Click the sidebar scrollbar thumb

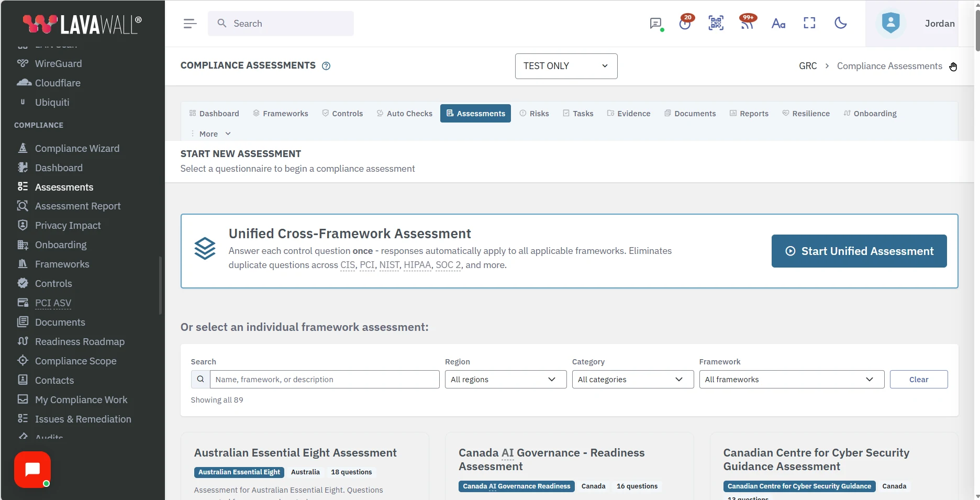160,285
